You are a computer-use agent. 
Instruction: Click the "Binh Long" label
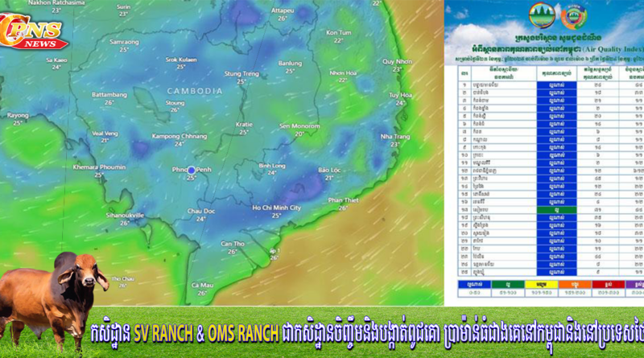tap(272, 166)
